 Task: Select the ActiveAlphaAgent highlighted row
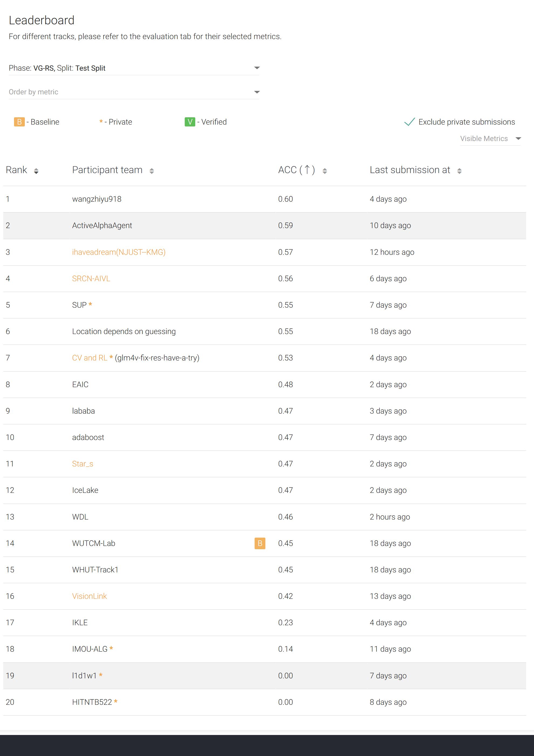point(102,226)
